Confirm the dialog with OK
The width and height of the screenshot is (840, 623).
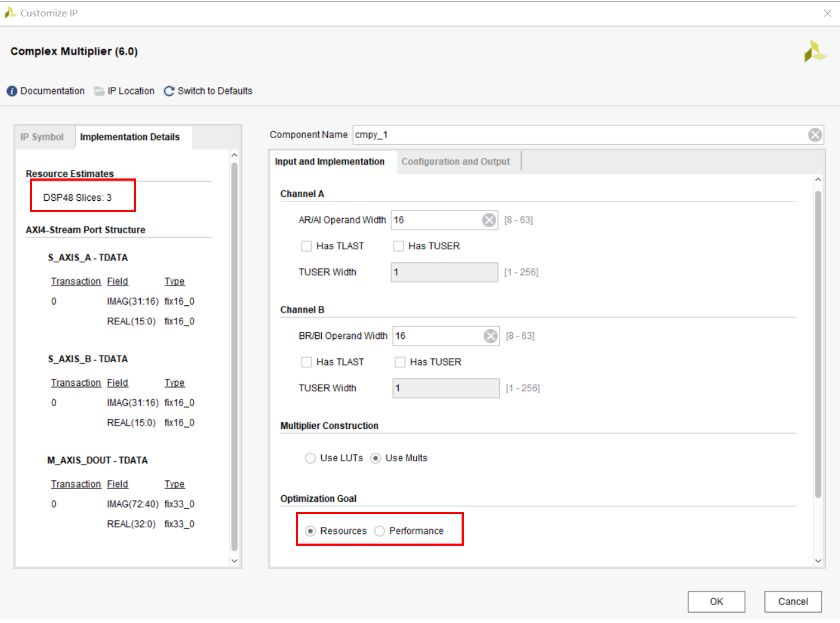point(716,601)
